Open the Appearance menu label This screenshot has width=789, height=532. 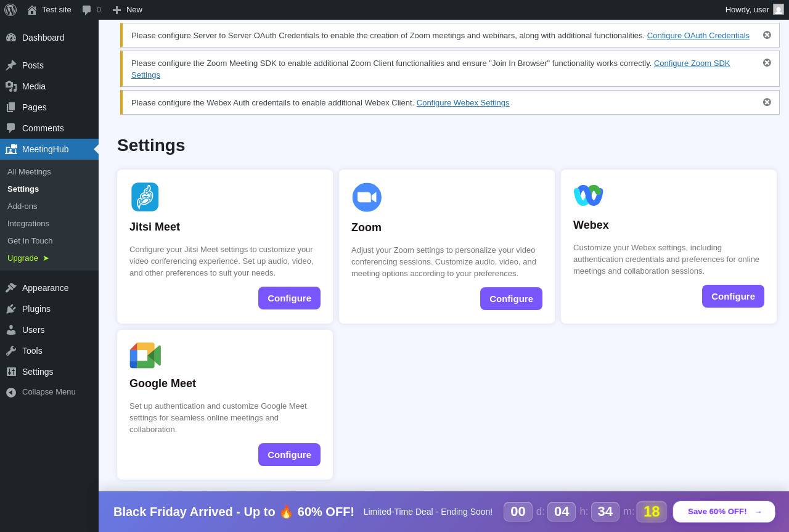point(46,288)
